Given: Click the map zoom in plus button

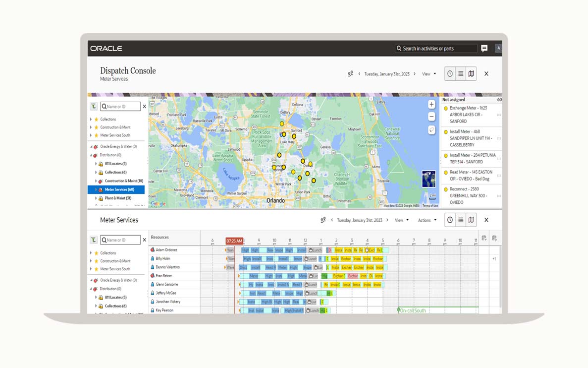Looking at the screenshot, I should [x=431, y=105].
